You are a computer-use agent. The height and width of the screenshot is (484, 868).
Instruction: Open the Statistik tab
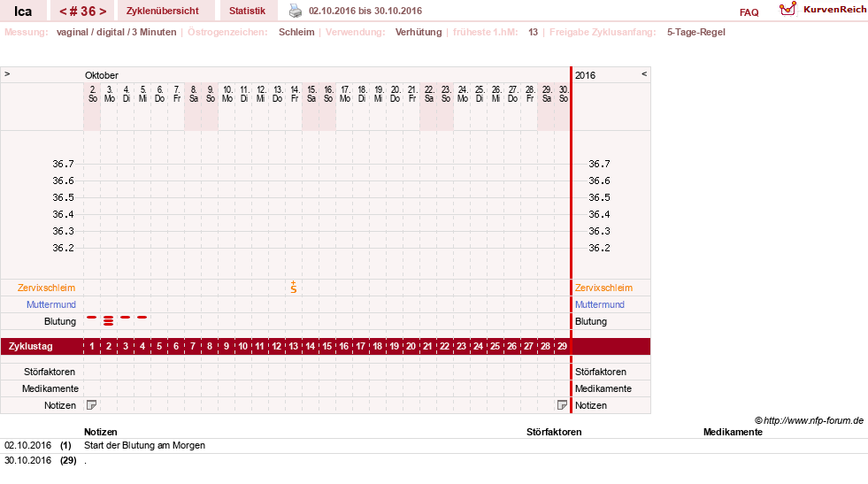[247, 11]
